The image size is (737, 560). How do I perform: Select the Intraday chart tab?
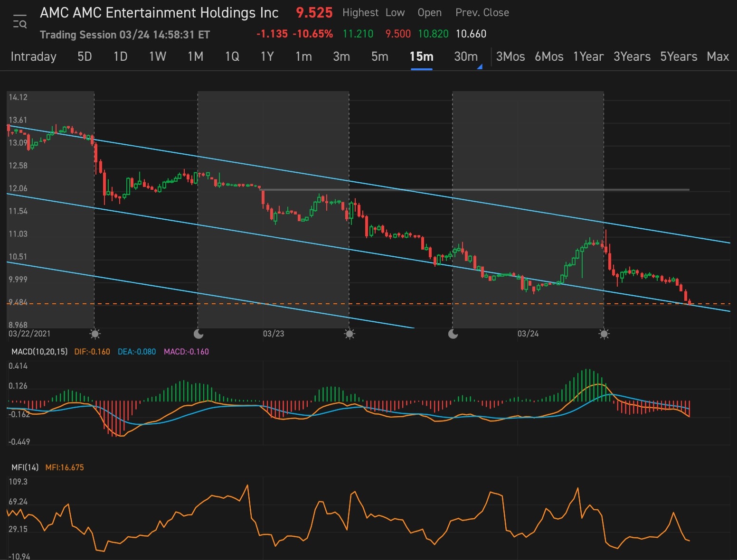(33, 56)
